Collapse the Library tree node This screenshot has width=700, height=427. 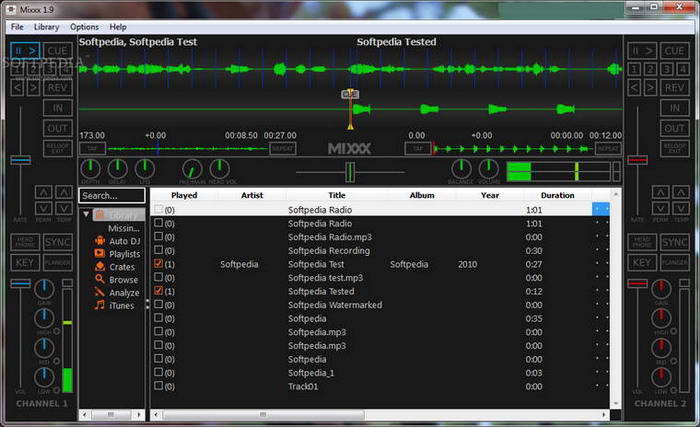pyautogui.click(x=87, y=215)
